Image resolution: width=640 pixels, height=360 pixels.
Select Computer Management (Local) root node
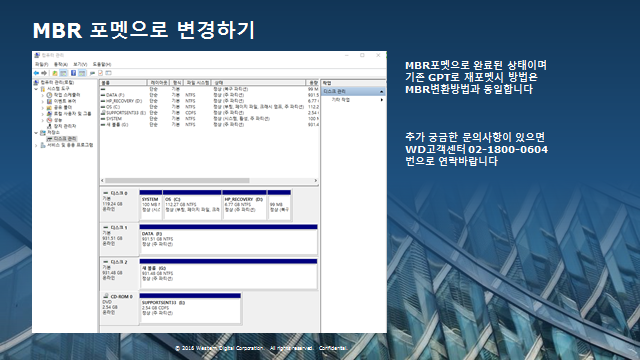tap(54, 82)
